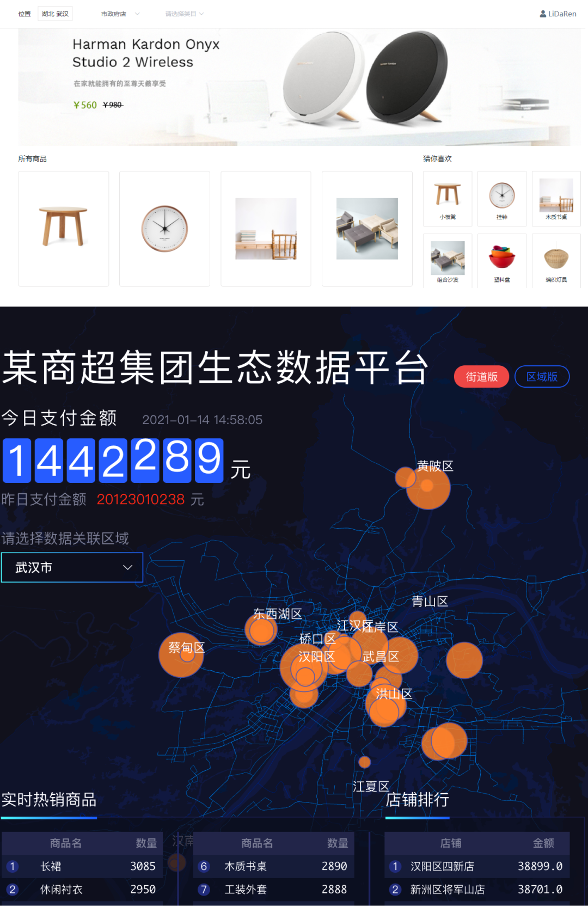The image size is (588, 907).
Task: Select the 实时热销商品 section heading
Action: [x=49, y=799]
